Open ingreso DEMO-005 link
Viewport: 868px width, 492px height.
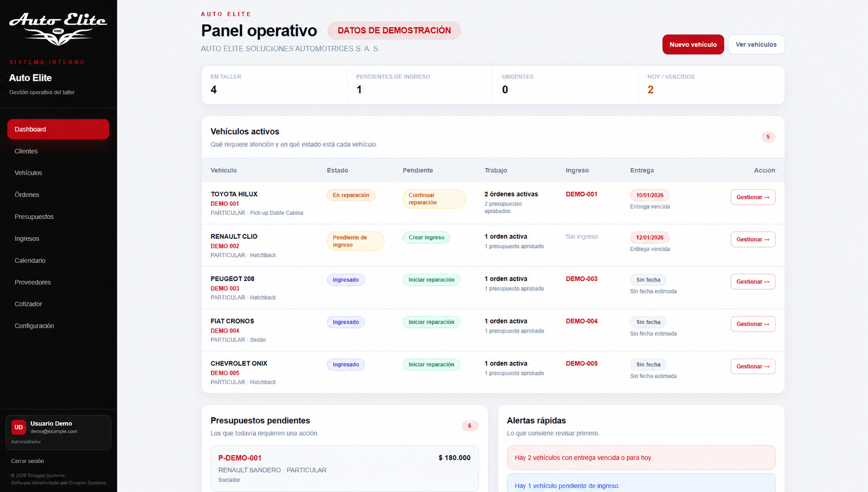click(x=581, y=363)
